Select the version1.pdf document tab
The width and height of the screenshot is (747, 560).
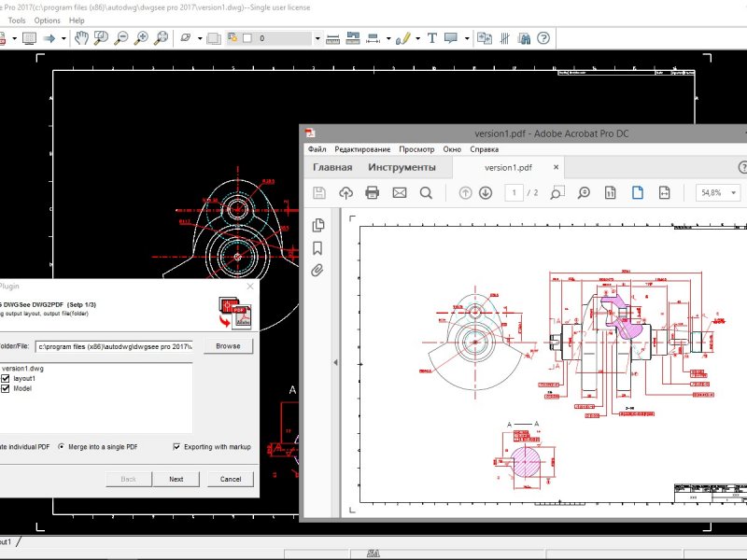point(508,168)
